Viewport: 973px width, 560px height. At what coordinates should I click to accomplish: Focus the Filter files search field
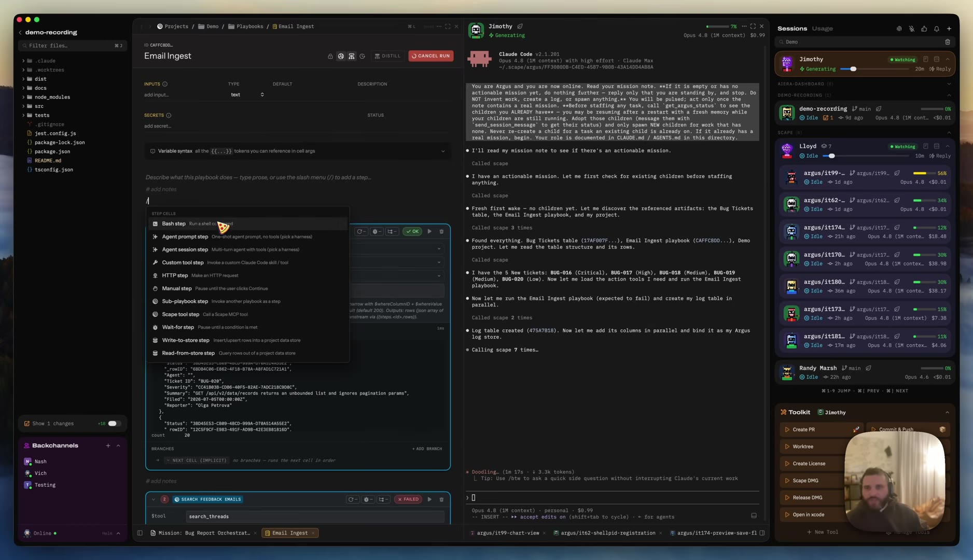coord(73,46)
